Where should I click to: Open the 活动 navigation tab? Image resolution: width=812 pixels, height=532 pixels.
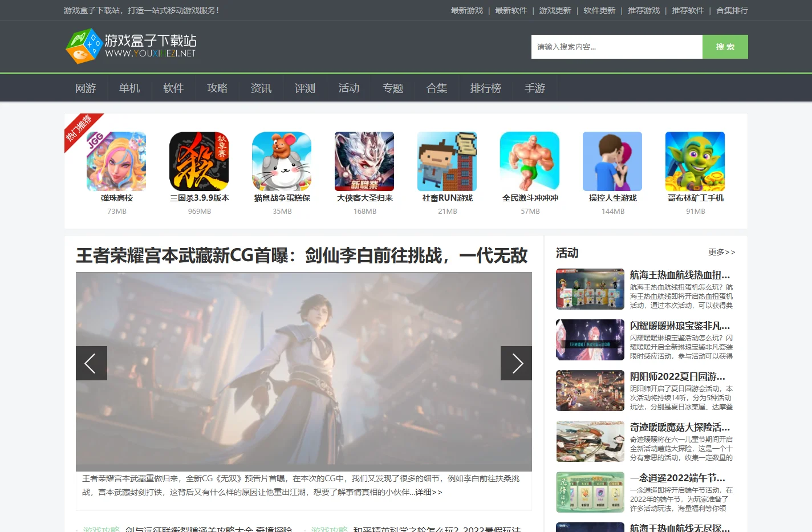tap(349, 88)
